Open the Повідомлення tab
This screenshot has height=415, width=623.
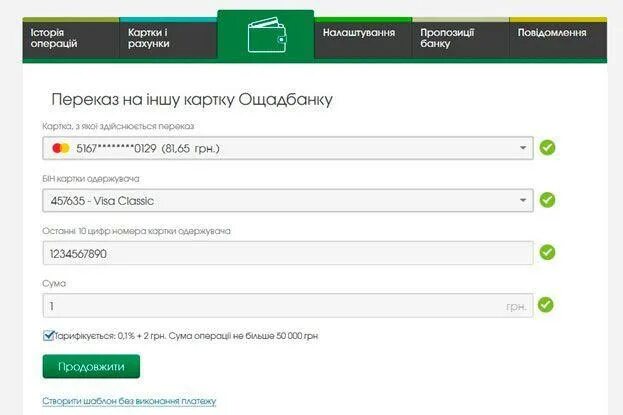558,38
